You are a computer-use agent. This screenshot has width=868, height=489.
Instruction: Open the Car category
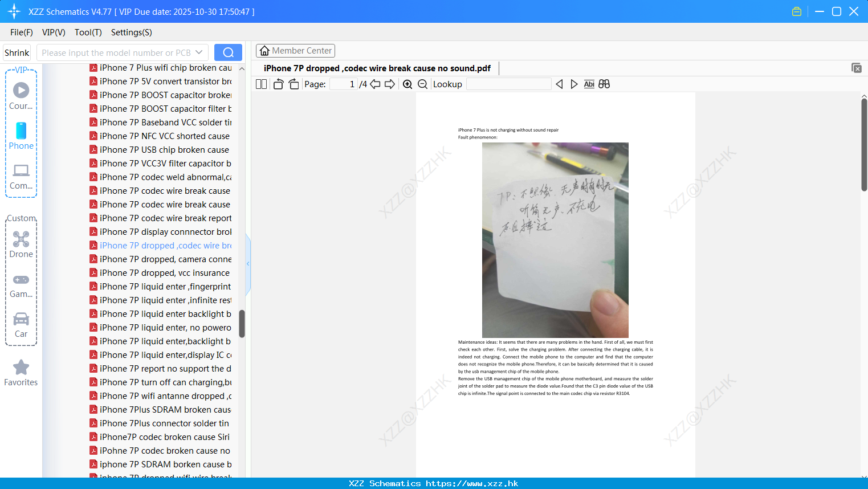[x=21, y=325]
